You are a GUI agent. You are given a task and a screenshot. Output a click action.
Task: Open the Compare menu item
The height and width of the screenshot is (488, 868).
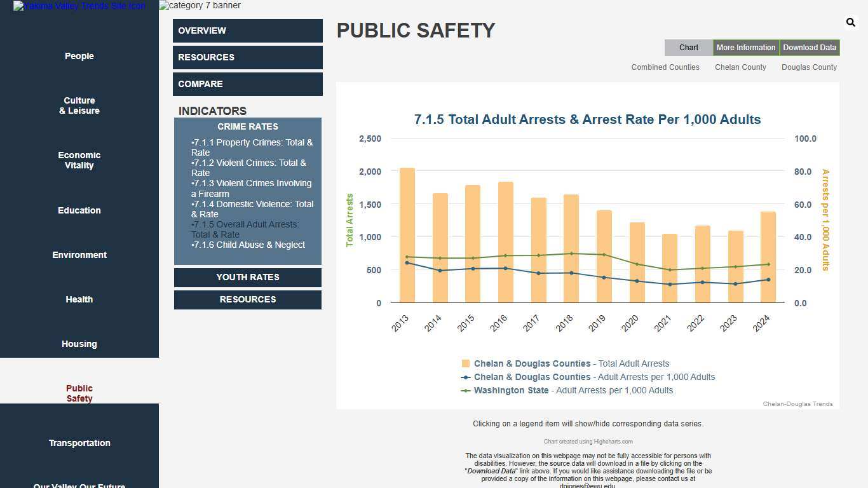pos(247,84)
